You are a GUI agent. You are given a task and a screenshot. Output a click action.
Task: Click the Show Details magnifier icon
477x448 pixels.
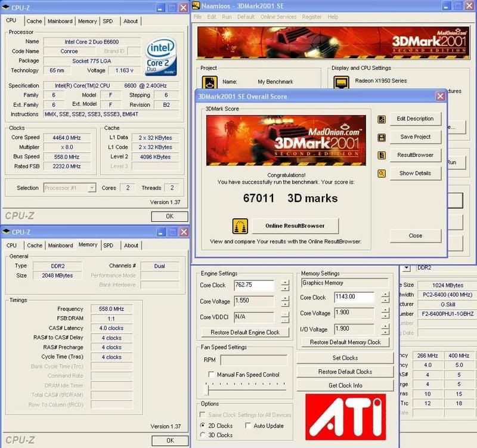point(382,174)
